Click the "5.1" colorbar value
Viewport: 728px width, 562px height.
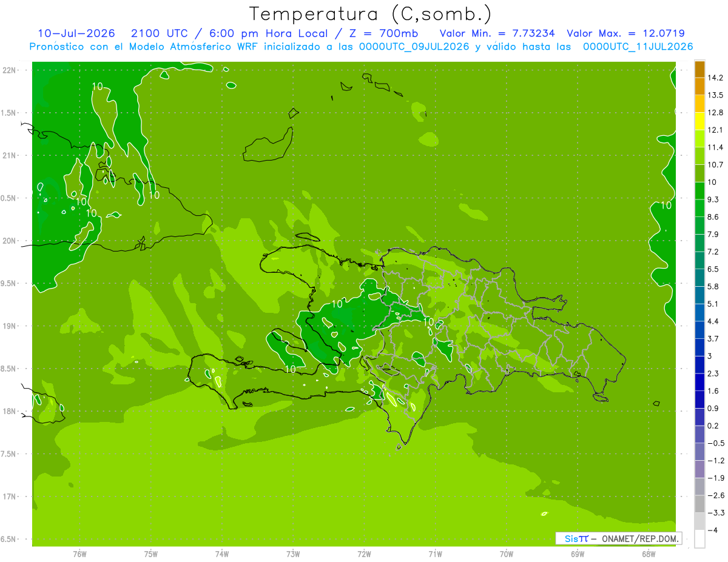pos(713,304)
